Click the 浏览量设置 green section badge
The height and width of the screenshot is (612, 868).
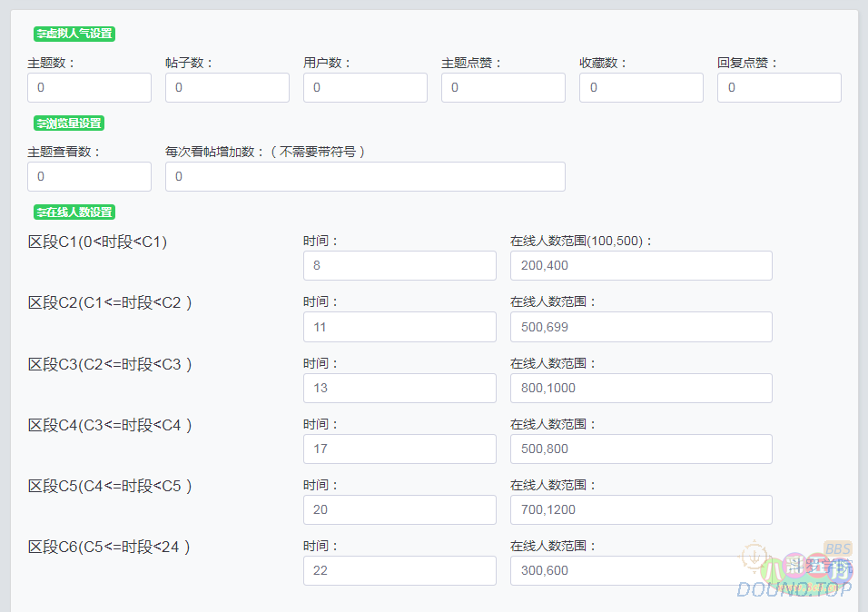[69, 123]
